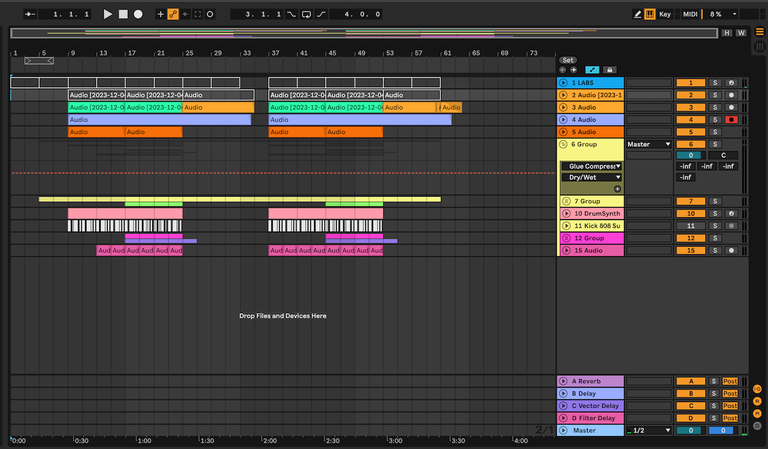Open the 6 Group Master output dropdown
This screenshot has height=449, width=768.
tap(648, 144)
